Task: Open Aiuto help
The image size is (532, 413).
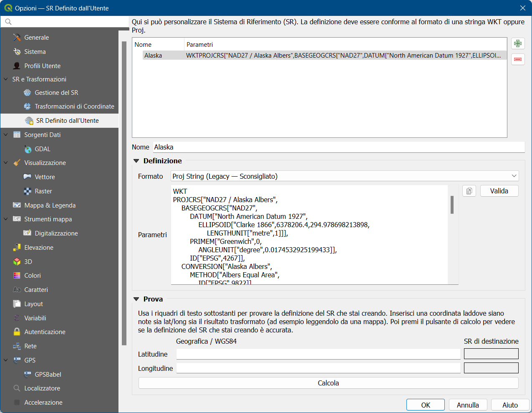Action: 510,405
